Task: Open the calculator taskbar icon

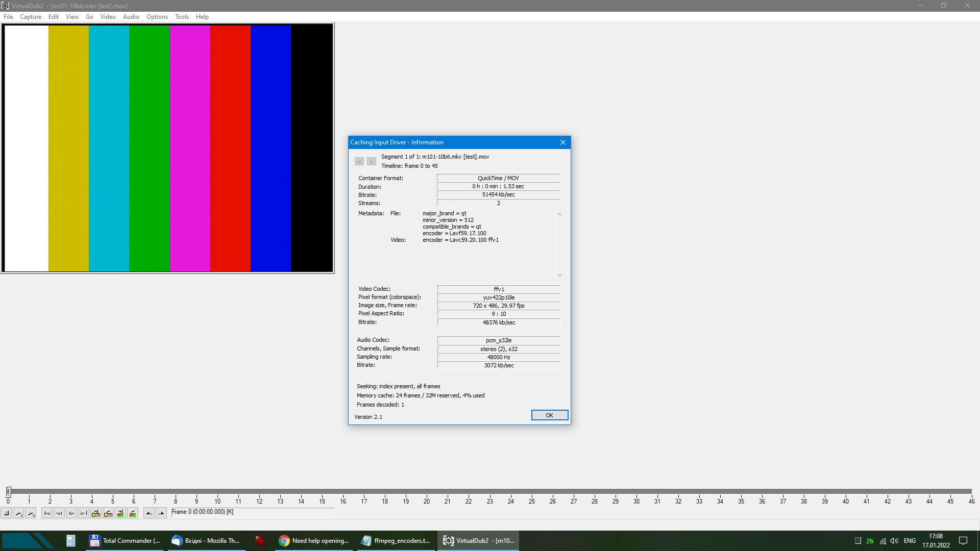Action: 71,541
